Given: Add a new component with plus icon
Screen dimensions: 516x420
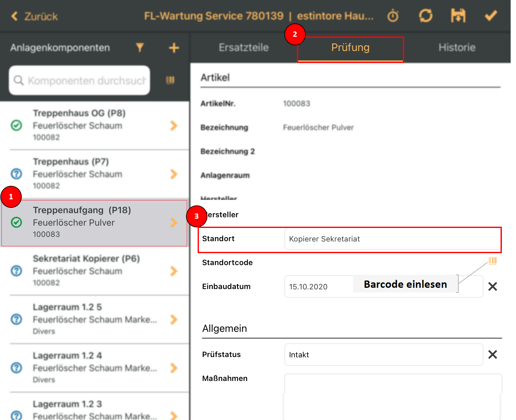Looking at the screenshot, I should coord(174,48).
